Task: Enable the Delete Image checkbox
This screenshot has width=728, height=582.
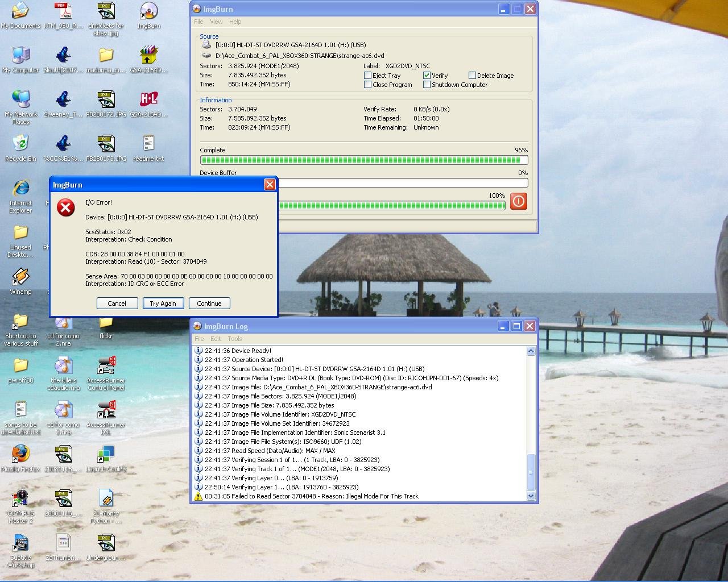Action: (x=472, y=75)
